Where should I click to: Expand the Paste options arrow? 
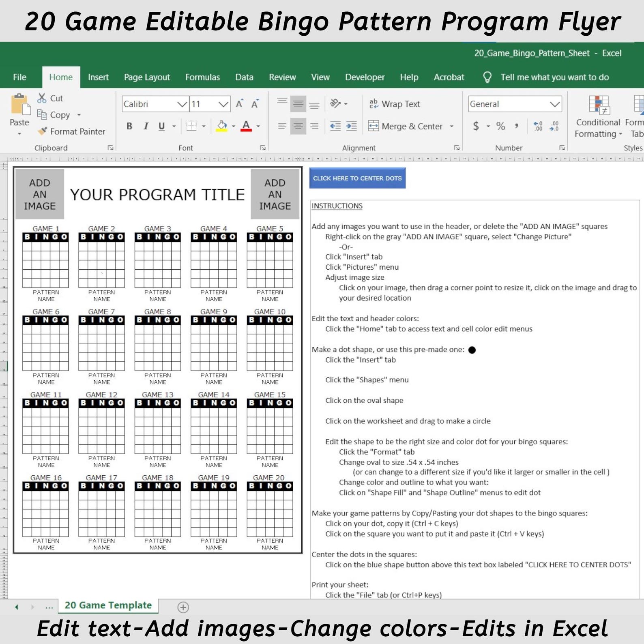coord(19,133)
